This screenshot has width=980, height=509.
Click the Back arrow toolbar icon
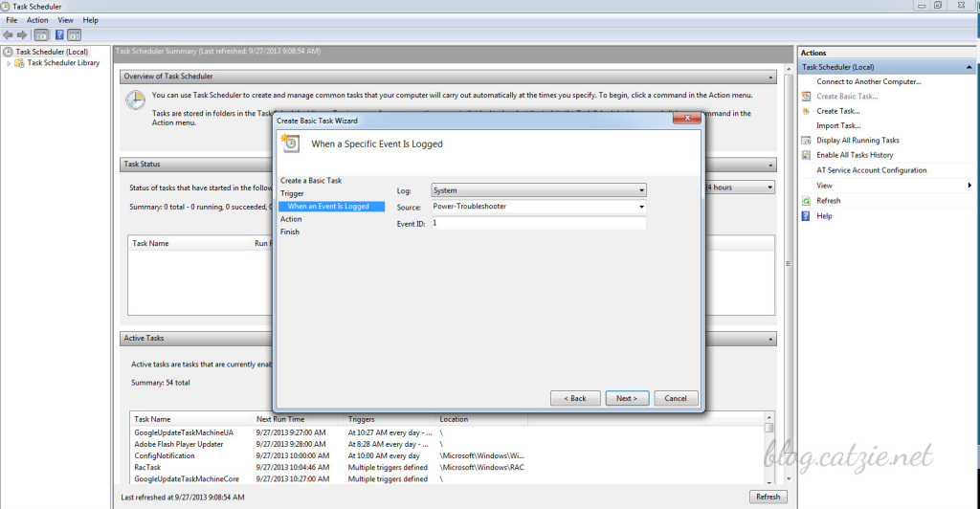point(8,34)
